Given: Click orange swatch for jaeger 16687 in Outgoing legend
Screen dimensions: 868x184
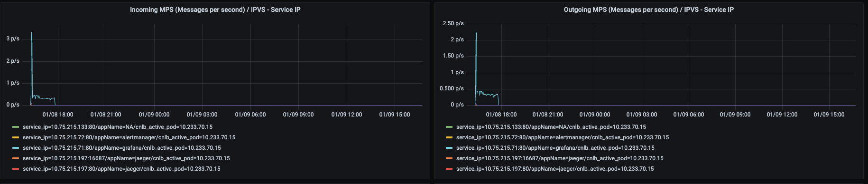Looking at the screenshot, I should click(449, 158).
